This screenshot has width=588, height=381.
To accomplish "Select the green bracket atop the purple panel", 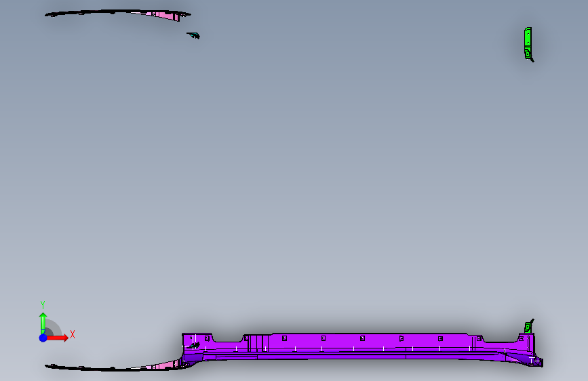I will tap(528, 326).
